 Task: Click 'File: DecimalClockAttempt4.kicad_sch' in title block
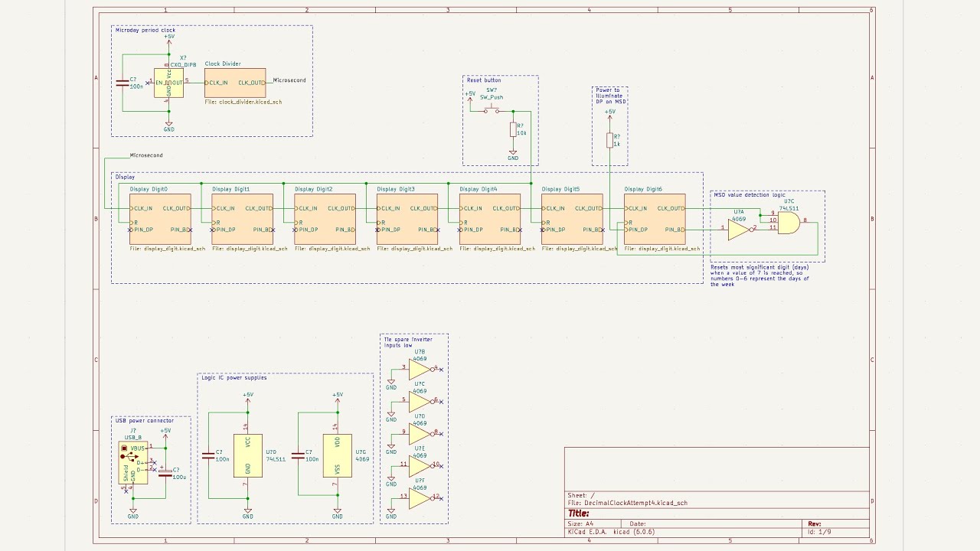[x=628, y=503]
